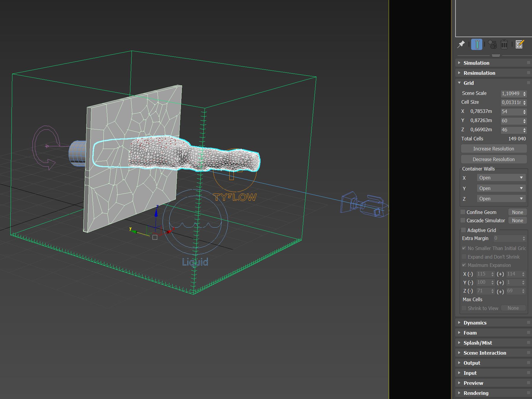Open the Container Walls Z dropdown
Image resolution: width=532 pixels, height=399 pixels.
coord(501,199)
